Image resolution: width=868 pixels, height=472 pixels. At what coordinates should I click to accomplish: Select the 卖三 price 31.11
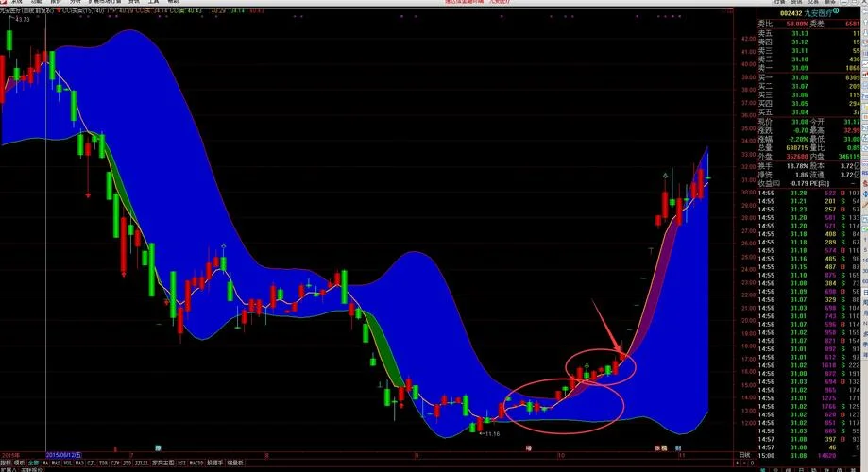tap(799, 51)
